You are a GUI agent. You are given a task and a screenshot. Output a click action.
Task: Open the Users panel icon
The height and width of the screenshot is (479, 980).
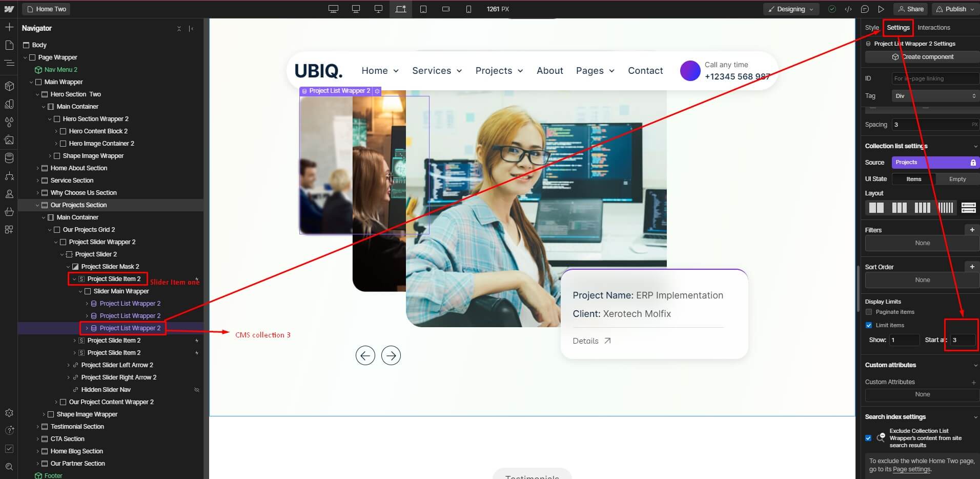coord(9,194)
